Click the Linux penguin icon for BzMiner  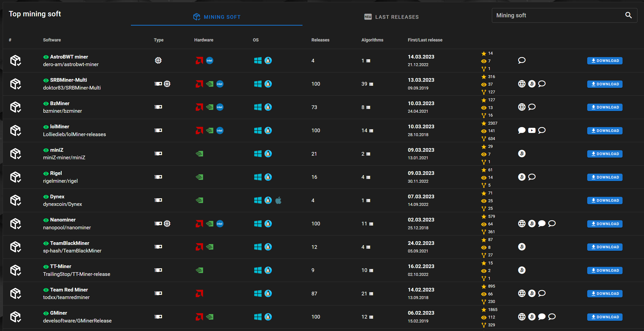coord(268,107)
